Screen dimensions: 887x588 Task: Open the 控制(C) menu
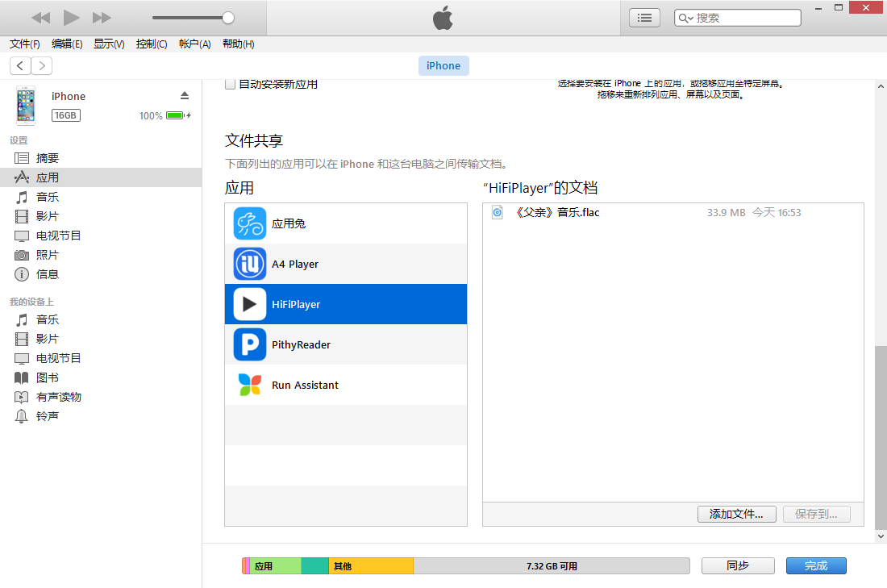152,44
